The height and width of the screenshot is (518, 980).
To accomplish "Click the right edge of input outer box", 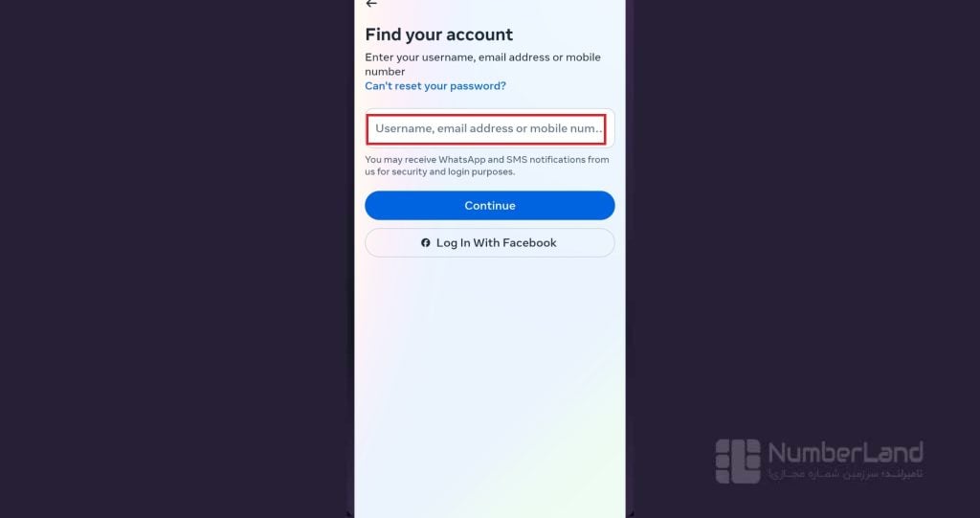I will 612,128.
